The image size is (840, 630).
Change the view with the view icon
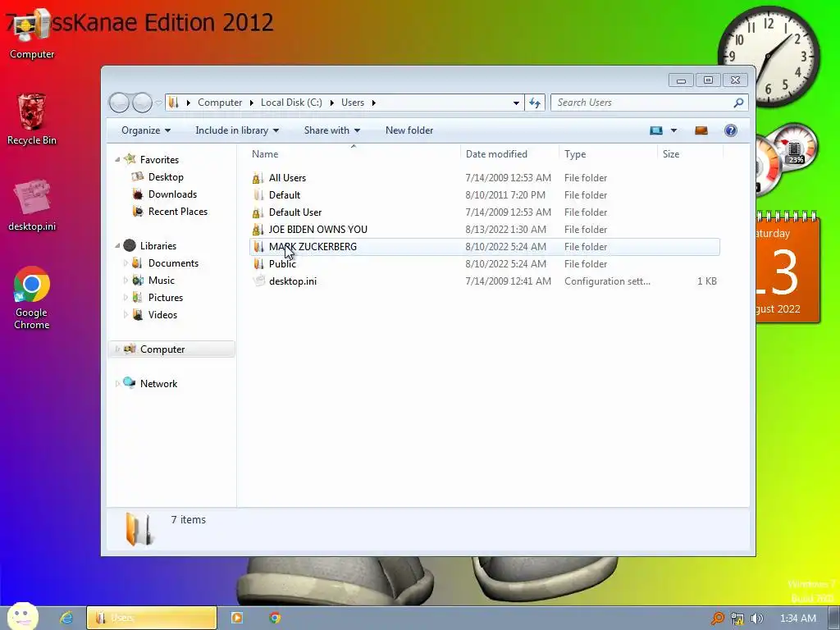(x=656, y=130)
